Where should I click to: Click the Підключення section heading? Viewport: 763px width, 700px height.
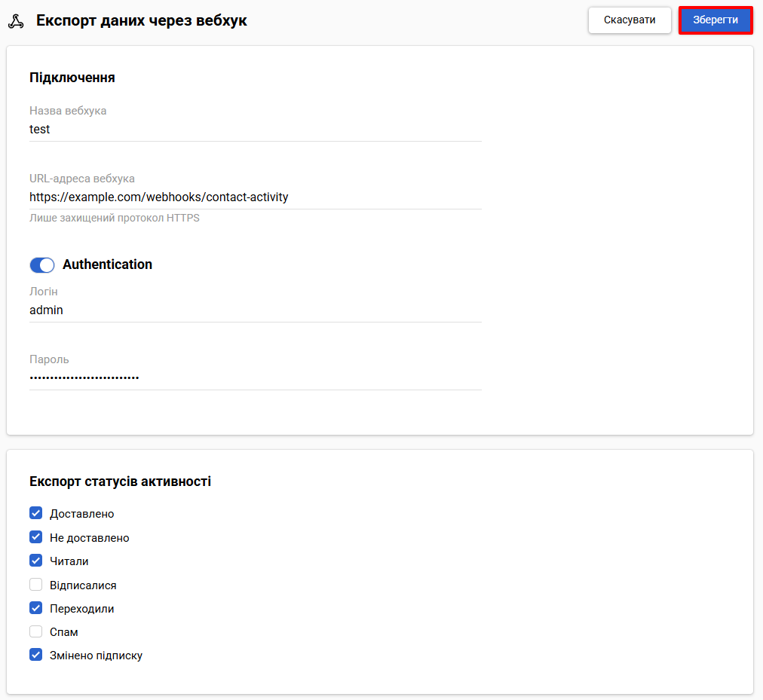(x=72, y=78)
